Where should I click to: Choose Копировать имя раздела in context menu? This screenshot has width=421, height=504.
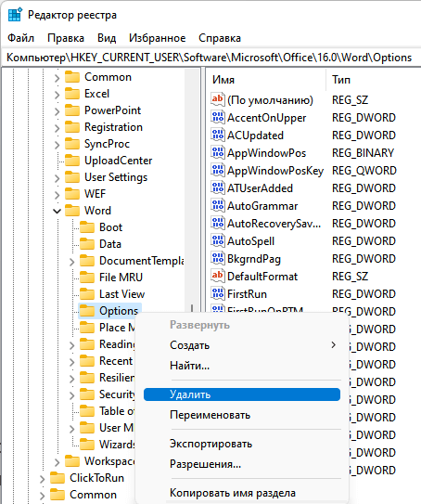point(242,493)
